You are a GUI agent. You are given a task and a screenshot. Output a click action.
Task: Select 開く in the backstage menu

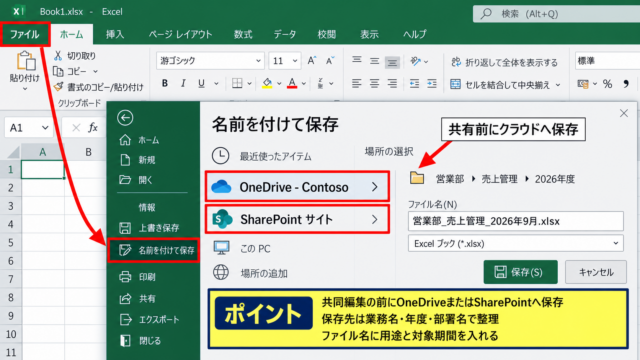136,180
